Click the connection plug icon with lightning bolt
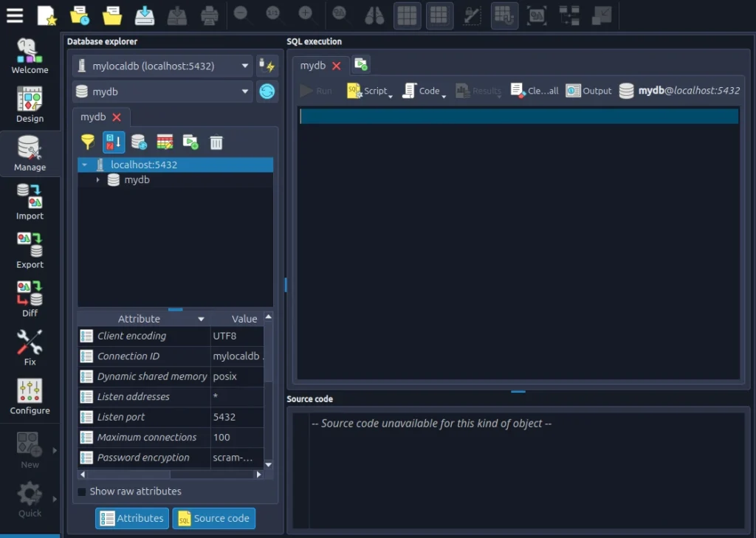Viewport: 756px width, 538px height. tap(267, 66)
